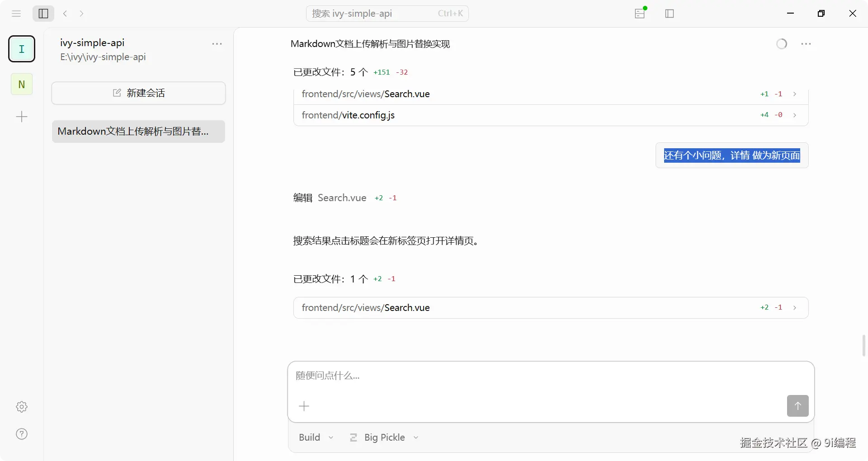Select the N project avatar
This screenshot has width=868, height=461.
(x=22, y=84)
